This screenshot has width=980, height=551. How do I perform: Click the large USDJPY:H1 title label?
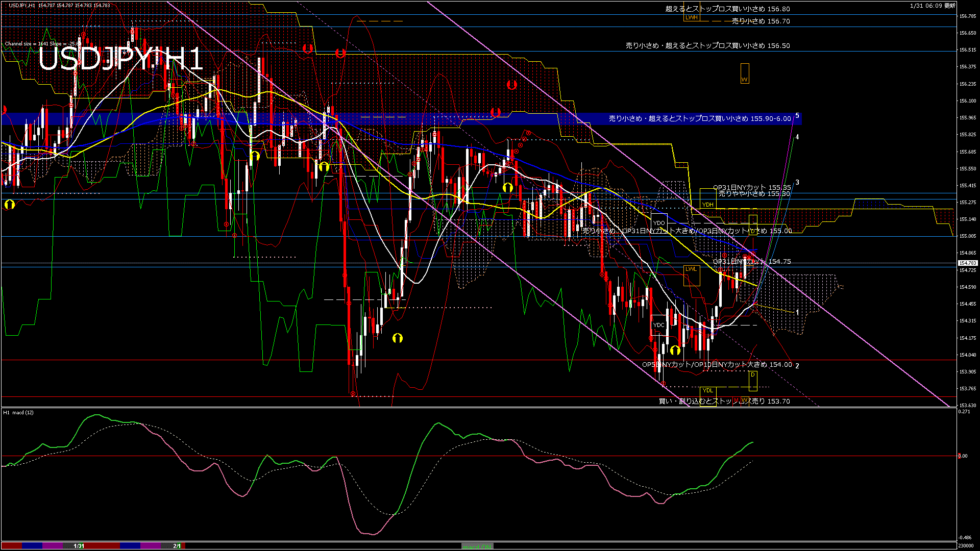pyautogui.click(x=120, y=59)
